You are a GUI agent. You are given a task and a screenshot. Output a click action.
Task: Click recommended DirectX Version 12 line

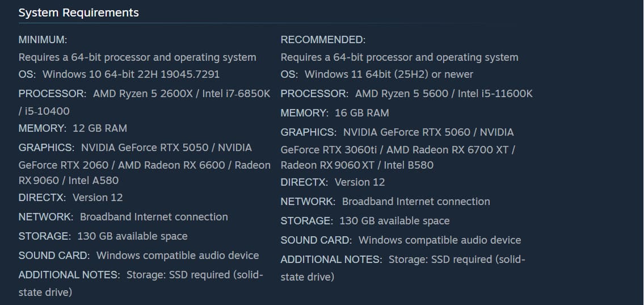pyautogui.click(x=332, y=182)
